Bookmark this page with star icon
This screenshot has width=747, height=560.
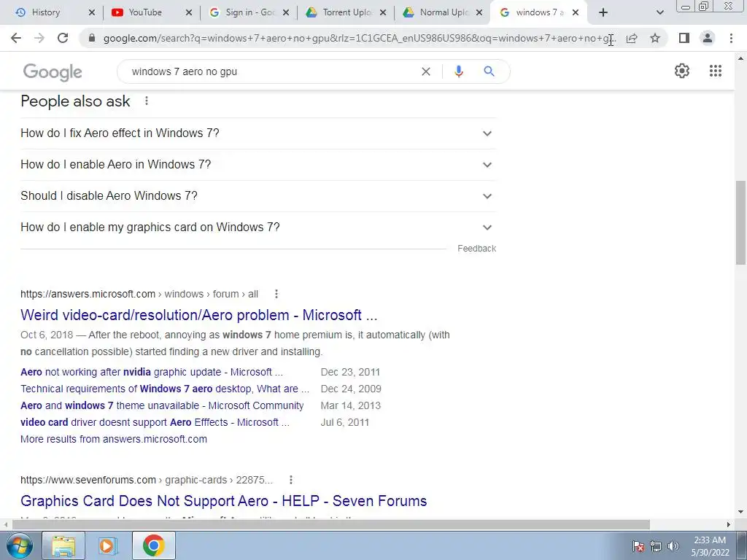click(x=655, y=38)
